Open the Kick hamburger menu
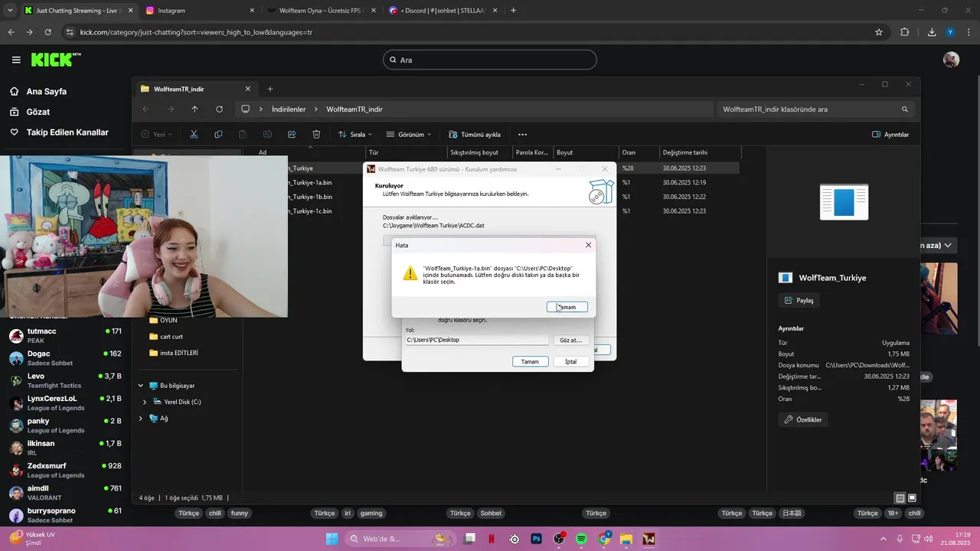Viewport: 980px width, 551px height. tap(16, 60)
